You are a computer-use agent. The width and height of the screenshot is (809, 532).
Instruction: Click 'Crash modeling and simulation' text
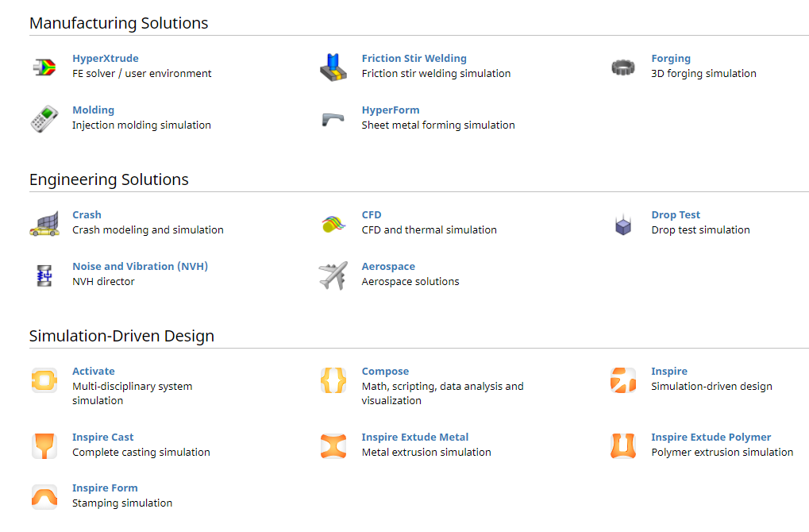pyautogui.click(x=148, y=229)
